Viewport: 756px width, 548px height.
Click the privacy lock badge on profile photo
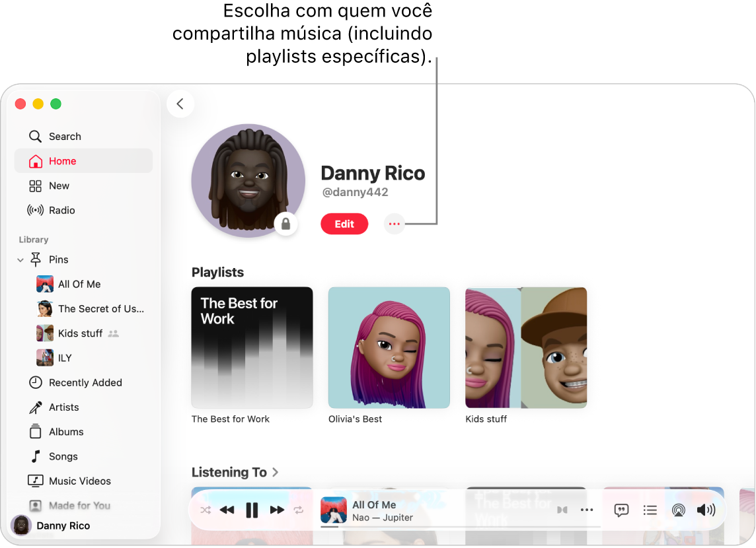285,224
